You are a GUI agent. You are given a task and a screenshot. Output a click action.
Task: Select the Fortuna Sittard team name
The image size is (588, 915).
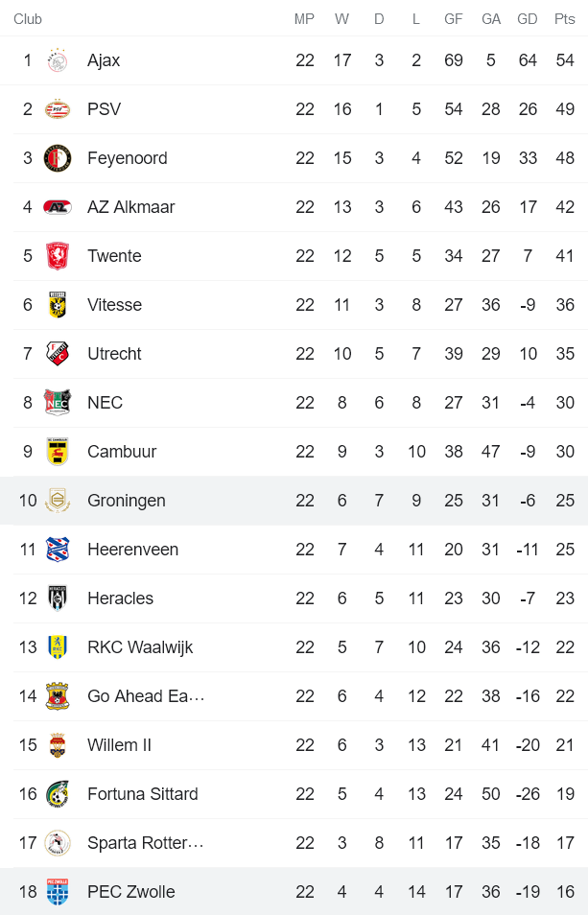(x=142, y=794)
